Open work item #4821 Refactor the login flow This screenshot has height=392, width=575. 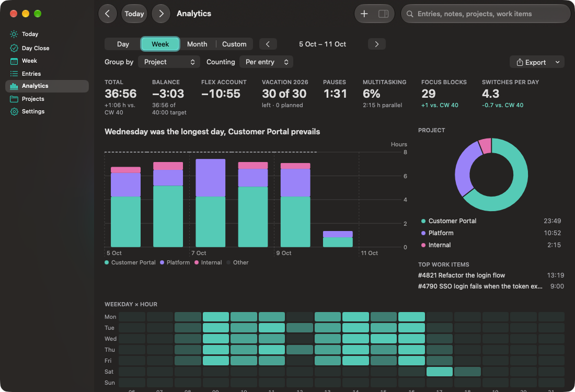click(x=491, y=275)
